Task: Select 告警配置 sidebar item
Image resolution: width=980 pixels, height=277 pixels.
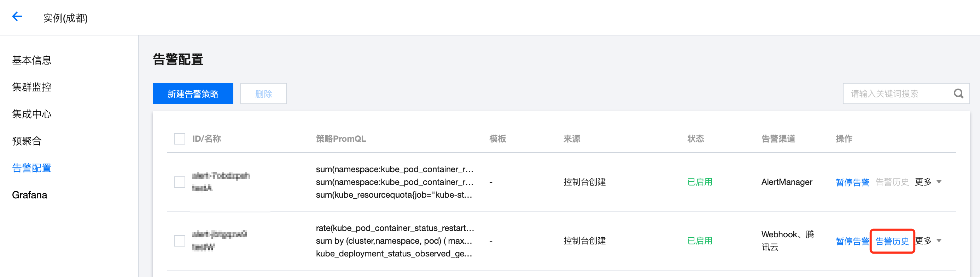Action: click(31, 168)
